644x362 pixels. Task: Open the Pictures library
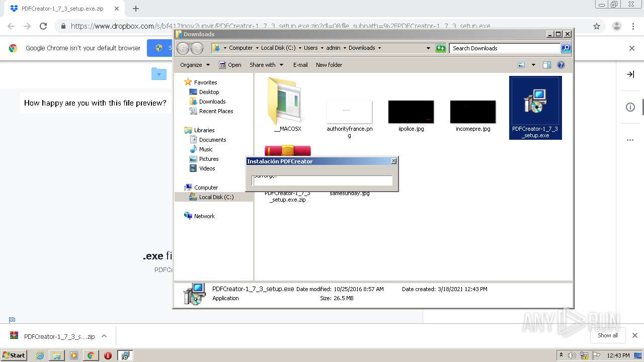204,159
